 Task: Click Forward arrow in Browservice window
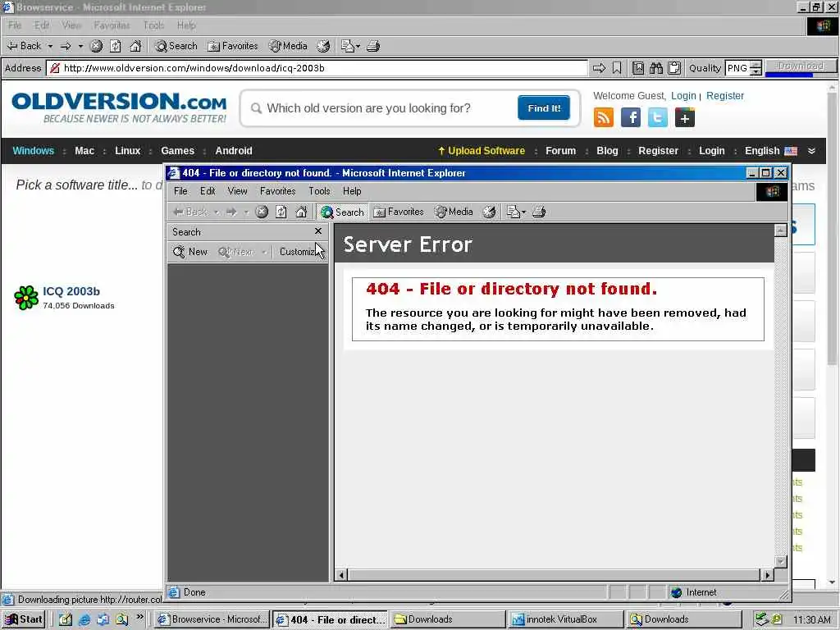[x=66, y=47]
